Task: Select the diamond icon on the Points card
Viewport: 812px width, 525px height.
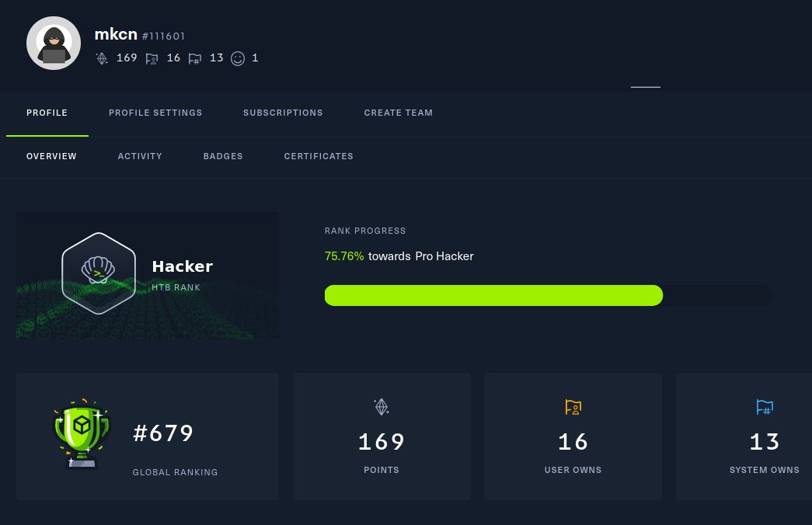Action: [381, 406]
